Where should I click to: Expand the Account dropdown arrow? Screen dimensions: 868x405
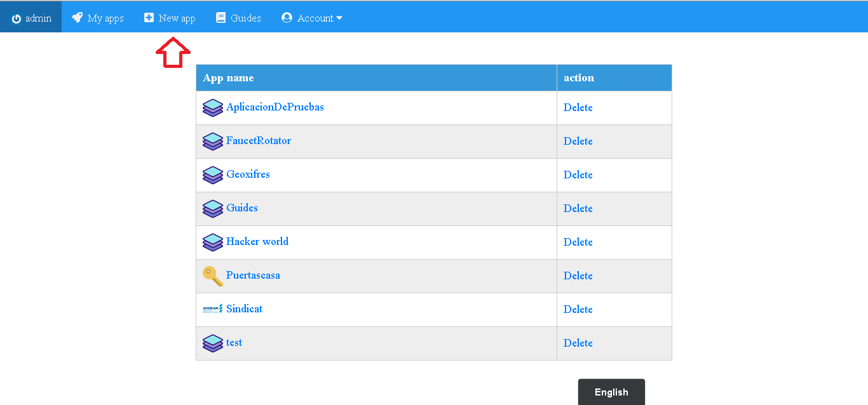pyautogui.click(x=339, y=18)
